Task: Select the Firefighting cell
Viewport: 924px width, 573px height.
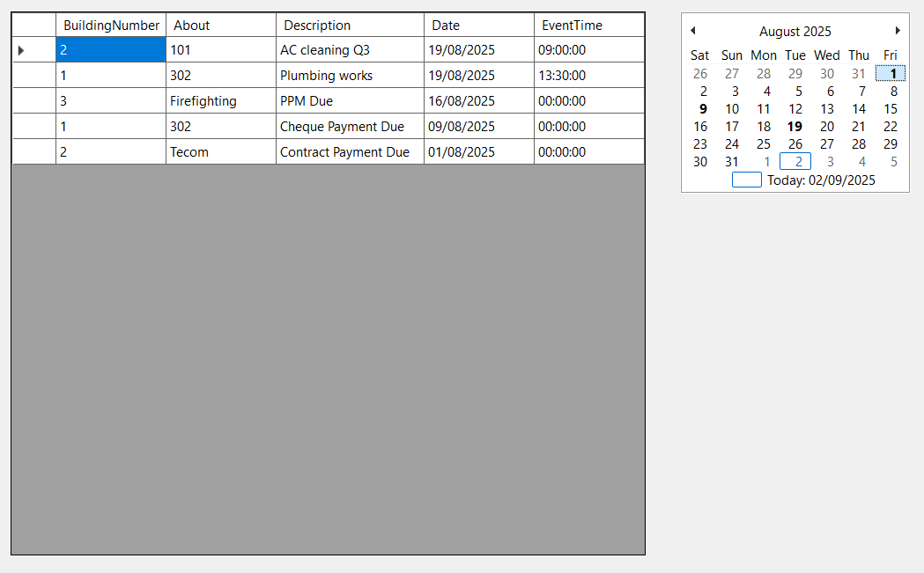Action: click(x=221, y=100)
